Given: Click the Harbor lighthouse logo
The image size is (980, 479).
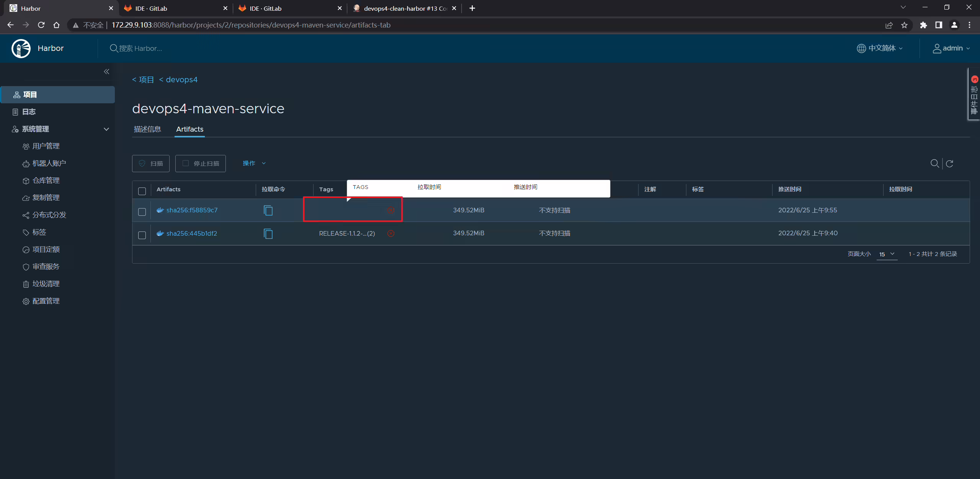Looking at the screenshot, I should pos(21,48).
